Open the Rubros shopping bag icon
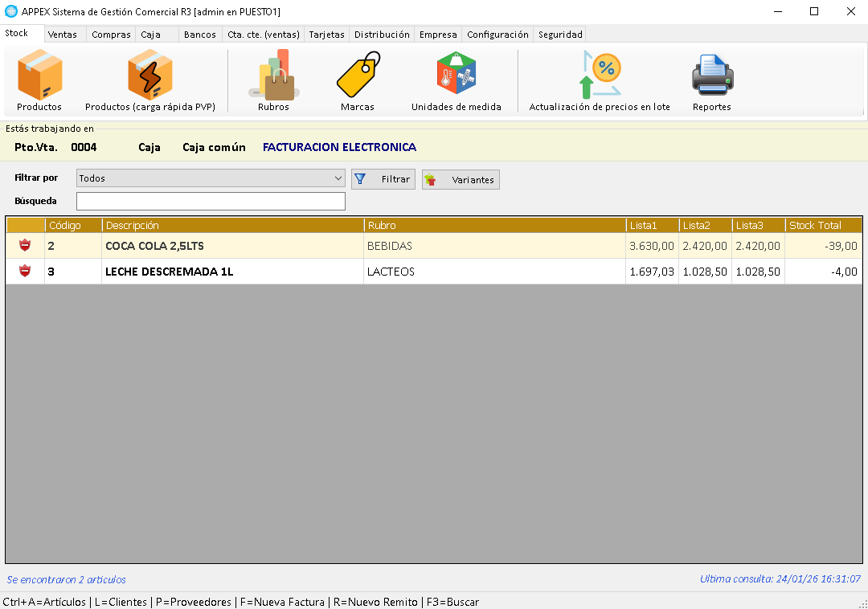Screen dimensions: 868x609 click(274, 76)
